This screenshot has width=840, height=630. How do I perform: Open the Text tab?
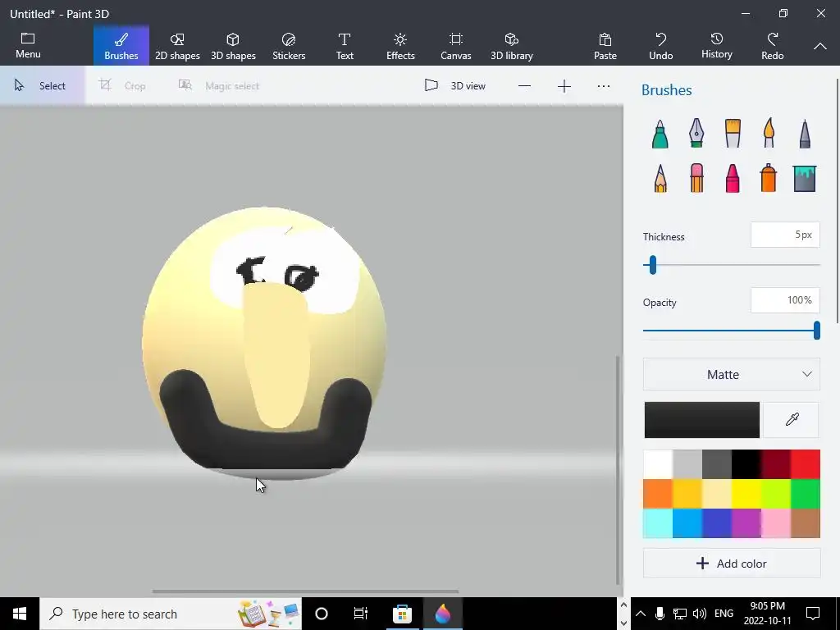pos(345,46)
